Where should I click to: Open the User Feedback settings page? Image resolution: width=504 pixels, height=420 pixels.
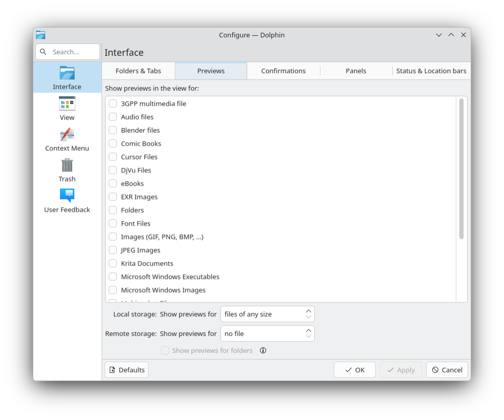pos(67,201)
